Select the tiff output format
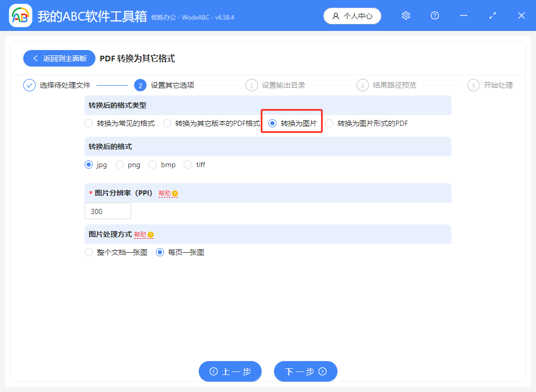This screenshot has height=392, width=536. tap(188, 165)
